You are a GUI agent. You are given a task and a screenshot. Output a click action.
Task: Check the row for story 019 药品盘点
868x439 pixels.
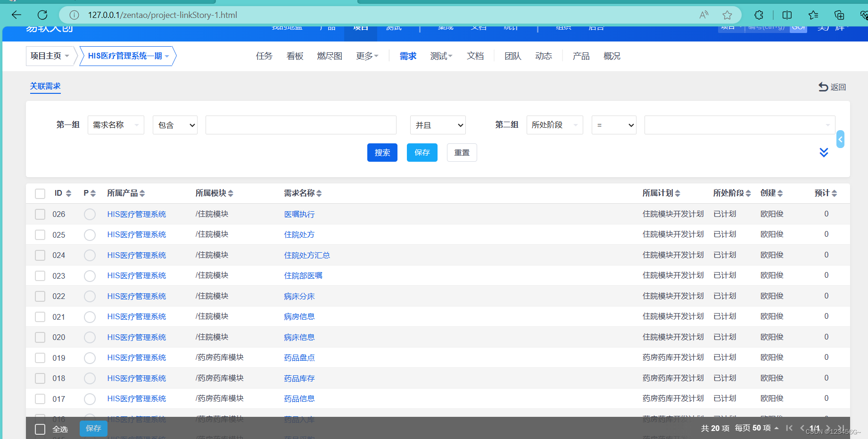[x=40, y=358]
